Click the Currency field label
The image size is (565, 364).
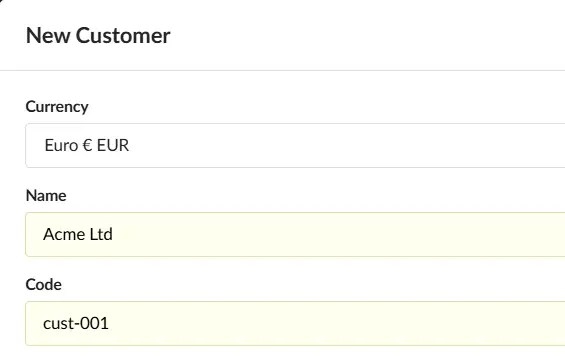click(x=57, y=107)
